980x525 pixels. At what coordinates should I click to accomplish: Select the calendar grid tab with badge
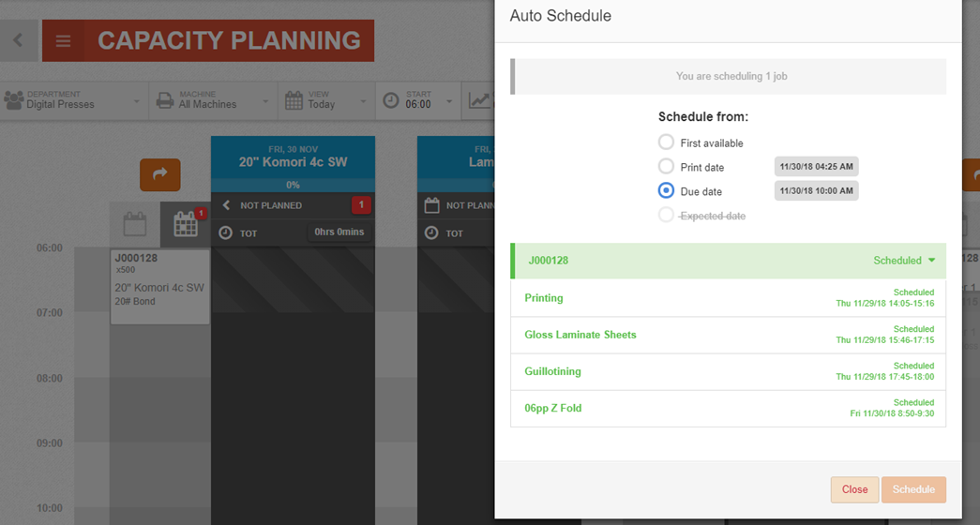[x=186, y=224]
